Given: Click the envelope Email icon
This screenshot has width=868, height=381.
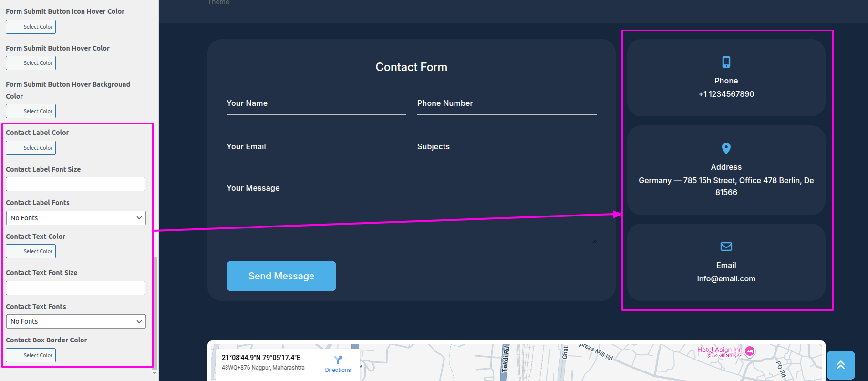Looking at the screenshot, I should [726, 247].
